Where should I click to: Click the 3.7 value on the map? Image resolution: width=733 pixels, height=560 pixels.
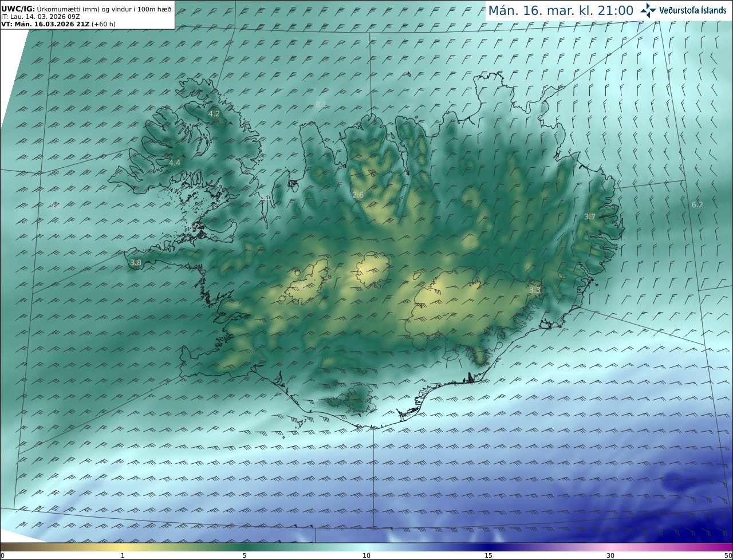click(x=590, y=216)
